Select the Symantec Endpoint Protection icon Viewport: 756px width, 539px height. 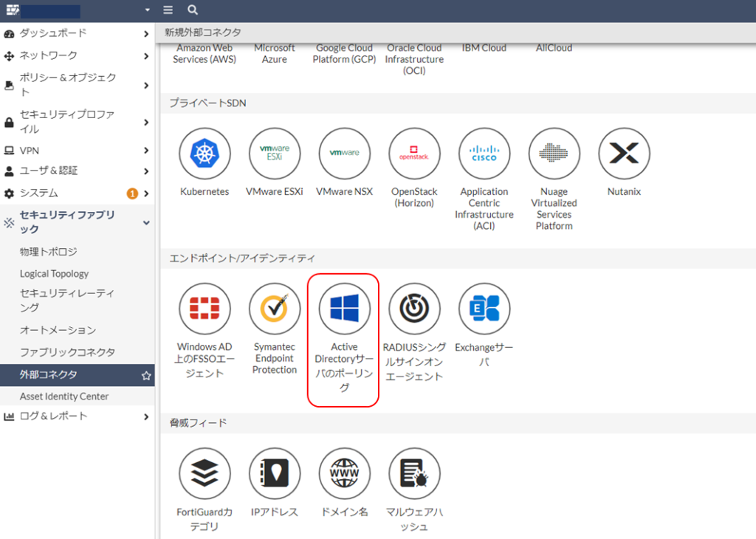click(x=274, y=309)
